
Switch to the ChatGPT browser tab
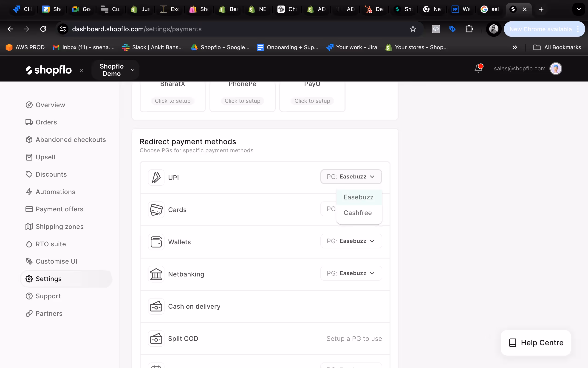coord(287,9)
